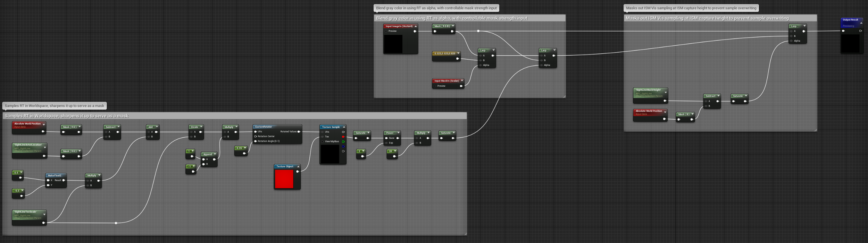
Task: Expand the Power node dropdown arrow
Action: tap(398, 133)
